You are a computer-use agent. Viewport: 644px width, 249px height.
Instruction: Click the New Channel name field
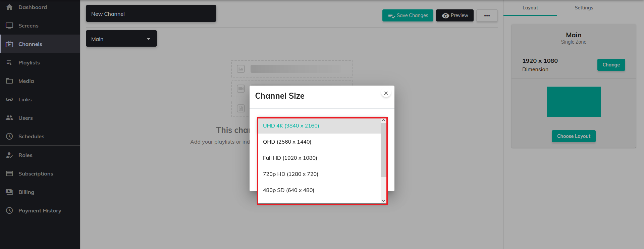pos(151,14)
